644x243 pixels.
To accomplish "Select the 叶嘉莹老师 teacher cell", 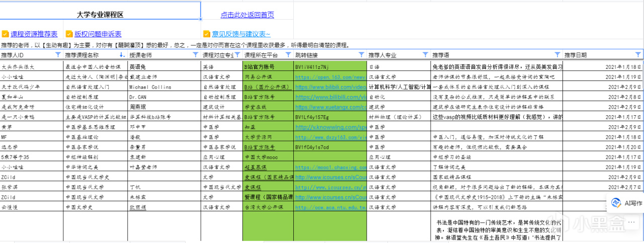I will click(164, 167).
